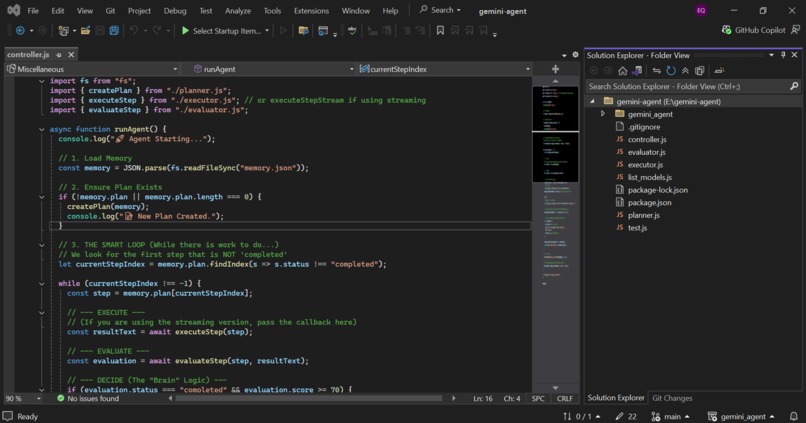Screen dimensions: 806x423
Task: Open the editor settings gear icon
Action: 575,54
